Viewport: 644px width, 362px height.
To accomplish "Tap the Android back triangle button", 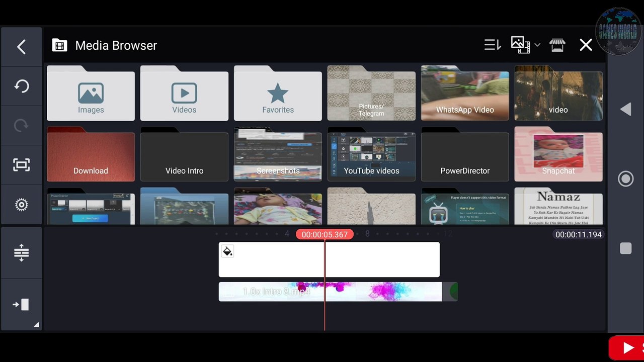I will click(x=625, y=109).
